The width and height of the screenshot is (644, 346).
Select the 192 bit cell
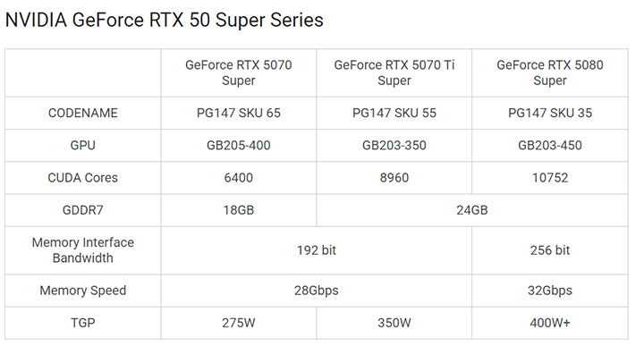coord(317,250)
